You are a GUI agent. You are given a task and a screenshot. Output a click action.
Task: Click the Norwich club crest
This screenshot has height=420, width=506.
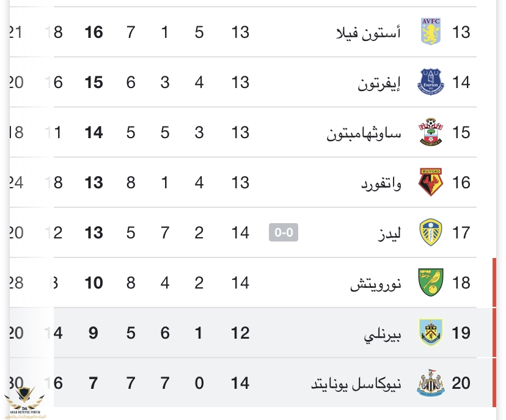coord(431,282)
